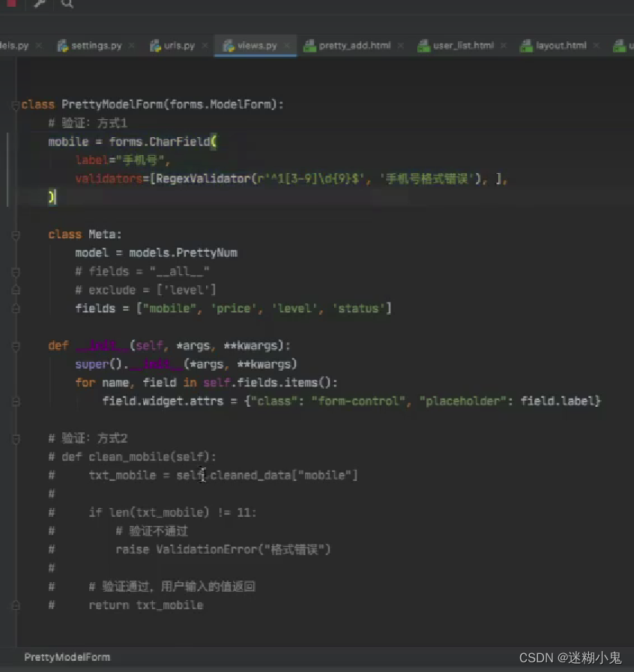Image resolution: width=634 pixels, height=672 pixels.
Task: Toggle fold marker at the field.widget.attrs line
Action: point(16,402)
